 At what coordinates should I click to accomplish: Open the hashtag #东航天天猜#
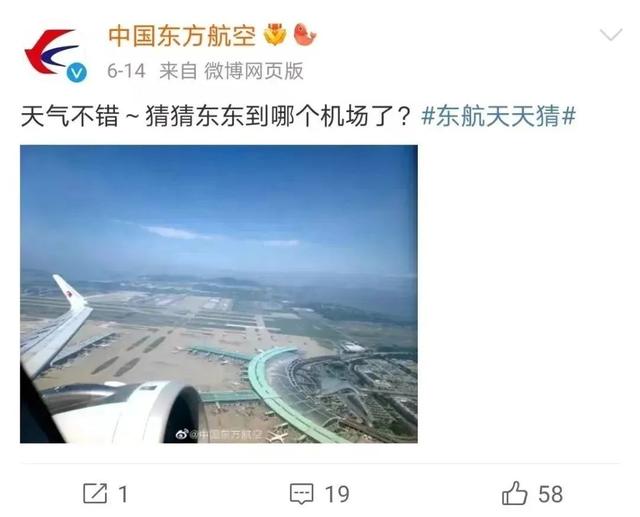498,116
